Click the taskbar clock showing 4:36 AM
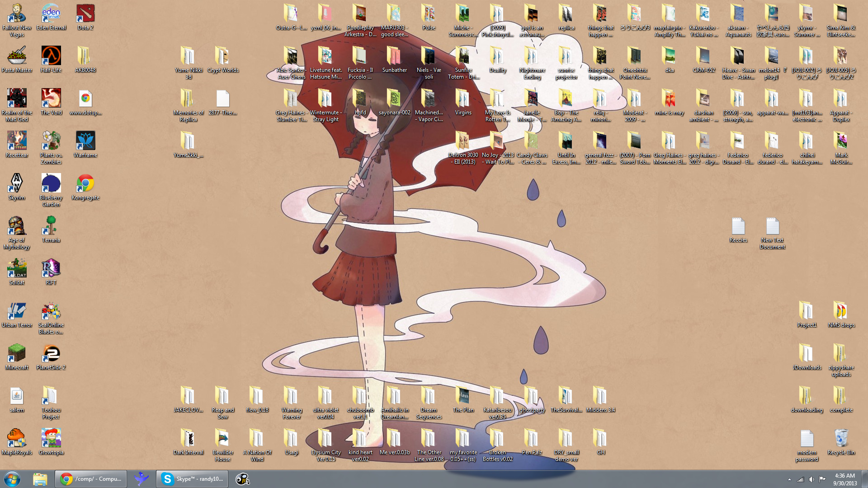 (845, 479)
